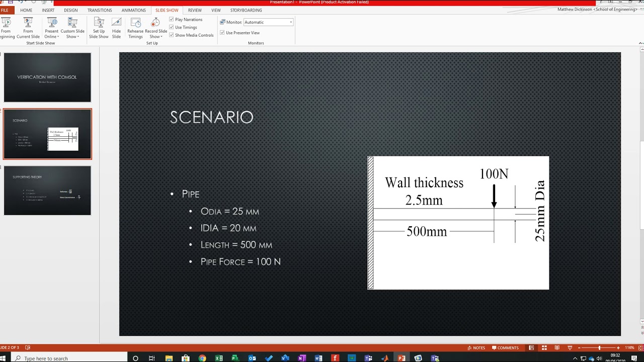Click 'IDIA = 20 MM' bullet text
Viewport: 644px width, 362px height.
pyautogui.click(x=228, y=228)
